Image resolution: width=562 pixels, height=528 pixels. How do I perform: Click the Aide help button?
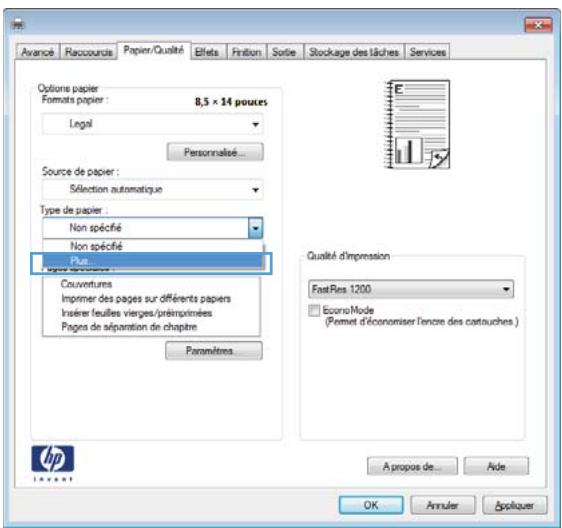click(496, 466)
